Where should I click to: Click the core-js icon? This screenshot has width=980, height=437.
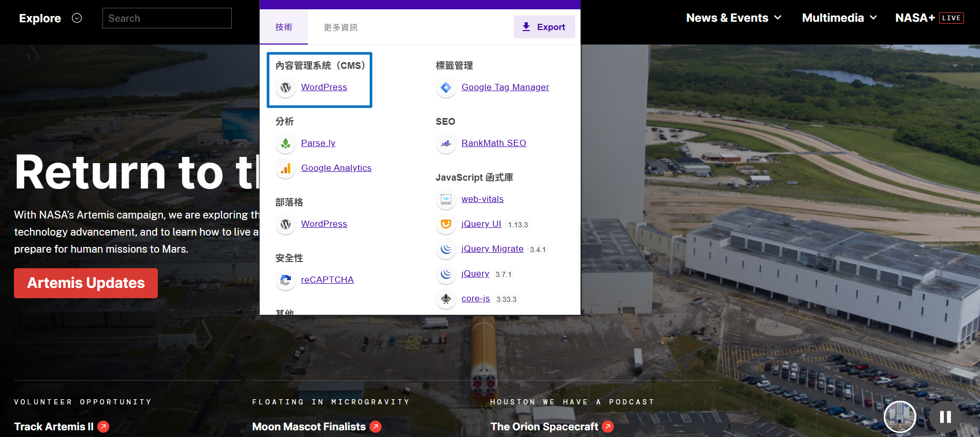tap(446, 299)
